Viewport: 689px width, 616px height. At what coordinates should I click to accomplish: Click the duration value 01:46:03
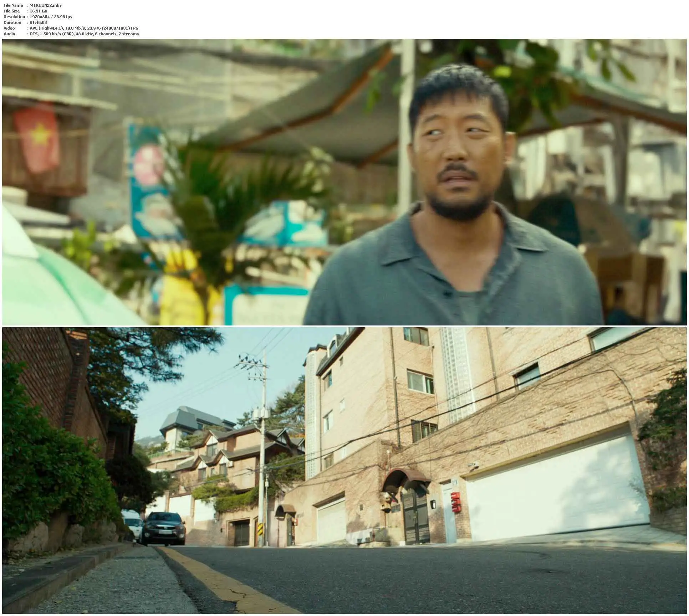[x=39, y=22]
